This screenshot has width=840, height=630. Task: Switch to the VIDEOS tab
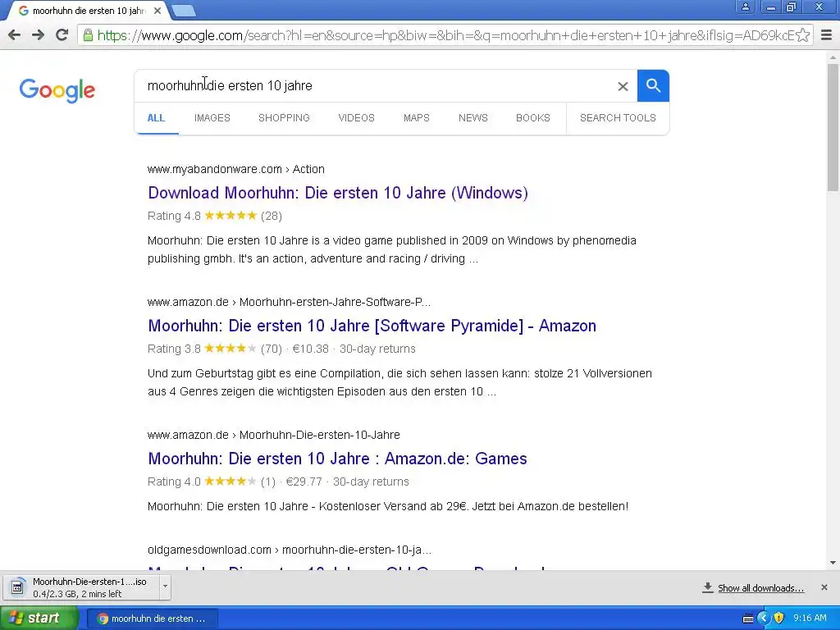pos(356,118)
